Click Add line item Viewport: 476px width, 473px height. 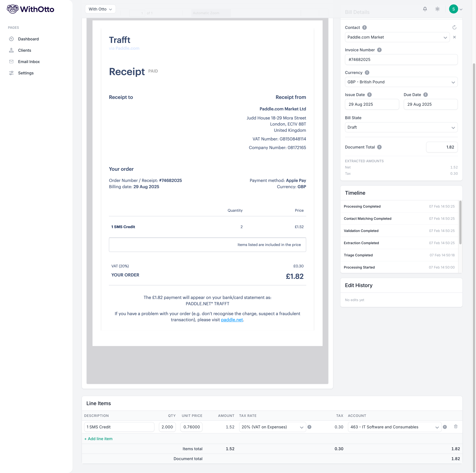click(x=98, y=439)
